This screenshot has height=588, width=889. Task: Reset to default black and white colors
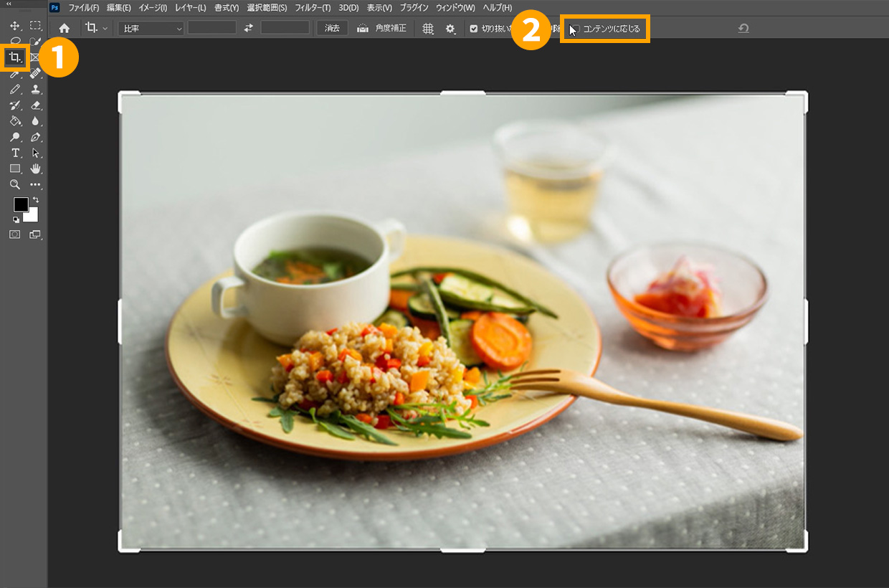point(16,219)
